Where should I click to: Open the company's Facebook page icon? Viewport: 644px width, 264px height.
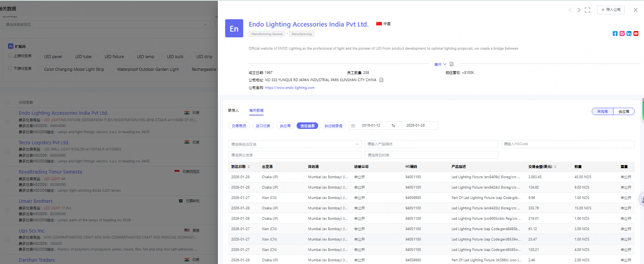615,33
